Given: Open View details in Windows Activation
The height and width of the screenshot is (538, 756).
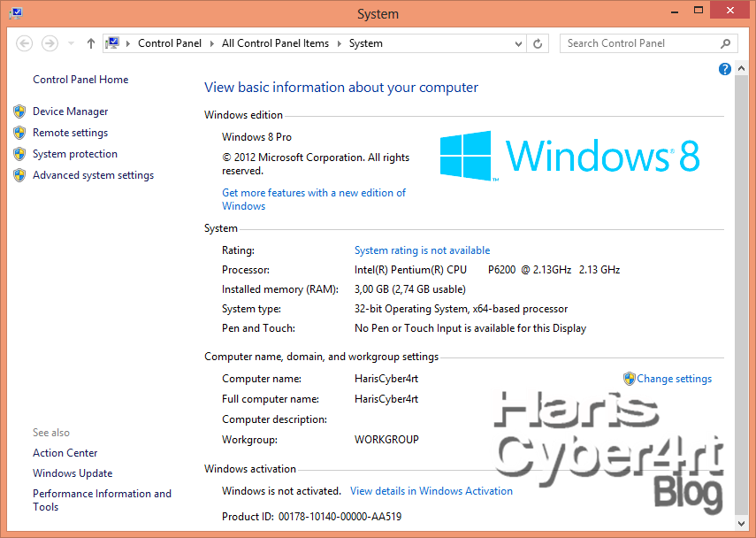Looking at the screenshot, I should (x=431, y=491).
